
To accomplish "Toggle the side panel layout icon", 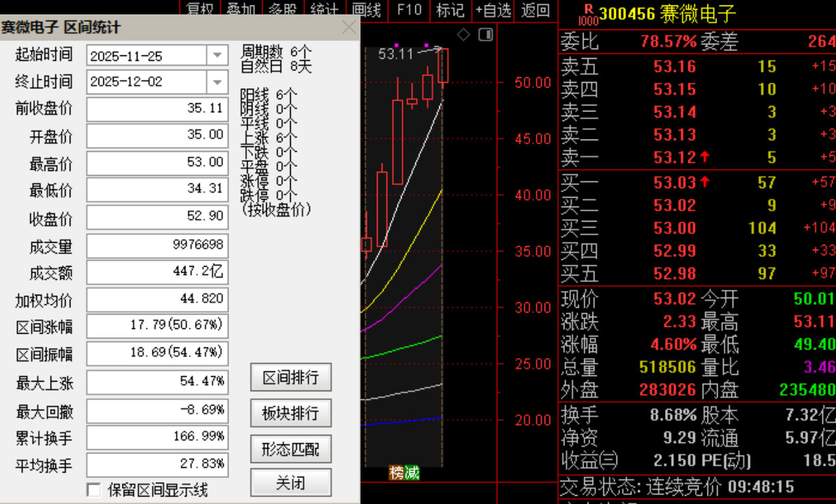I will click(x=486, y=34).
